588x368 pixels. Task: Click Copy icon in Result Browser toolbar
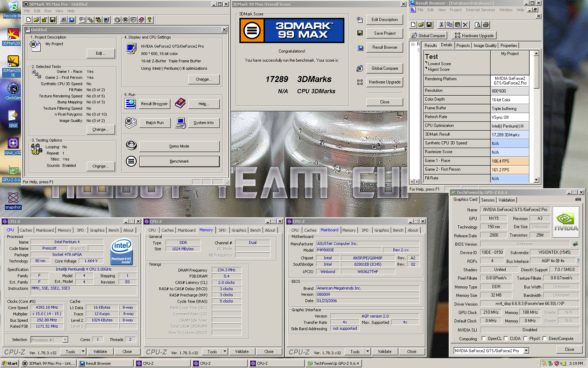tap(449, 25)
